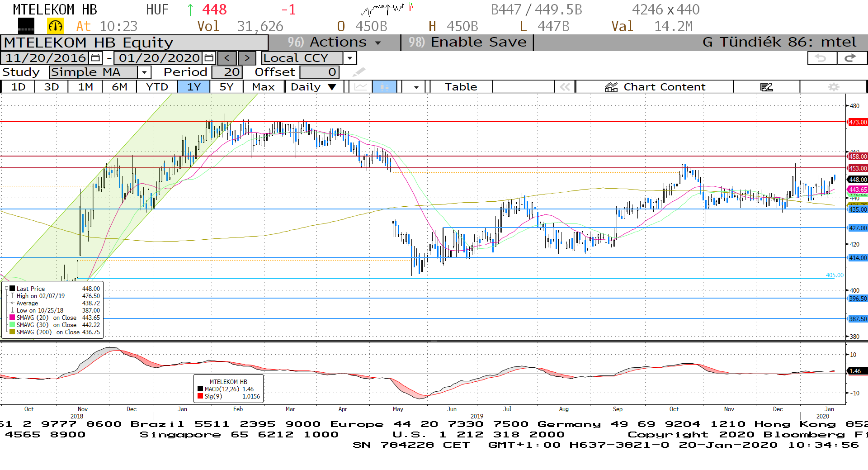Image resolution: width=868 pixels, height=470 pixels.
Task: Open the Actions menu
Action: coord(335,42)
